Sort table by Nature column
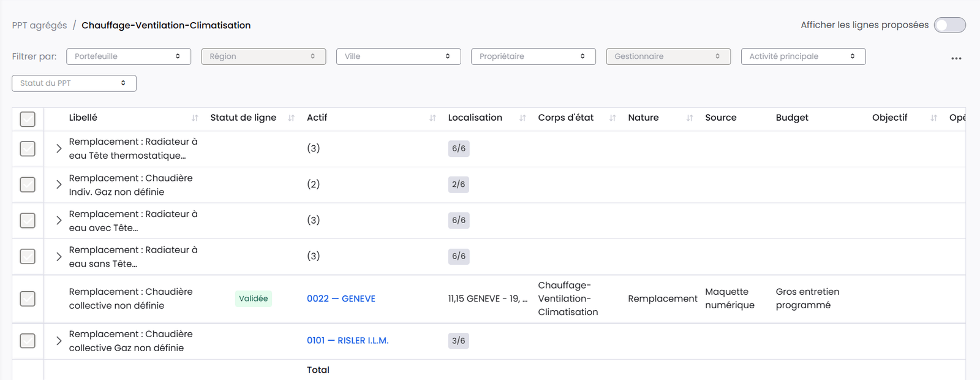The width and height of the screenshot is (980, 380). 690,118
